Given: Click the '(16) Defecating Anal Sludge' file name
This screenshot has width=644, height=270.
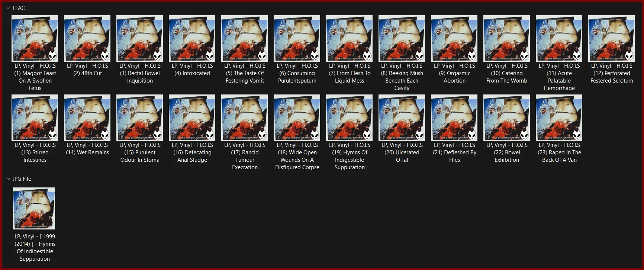Looking at the screenshot, I should (192, 152).
